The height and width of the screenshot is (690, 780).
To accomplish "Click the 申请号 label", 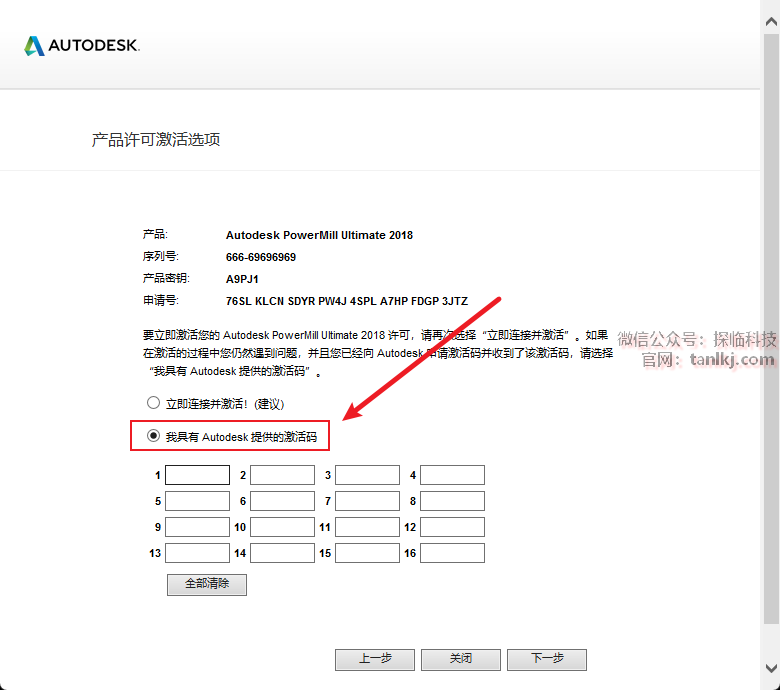I will pos(161,300).
